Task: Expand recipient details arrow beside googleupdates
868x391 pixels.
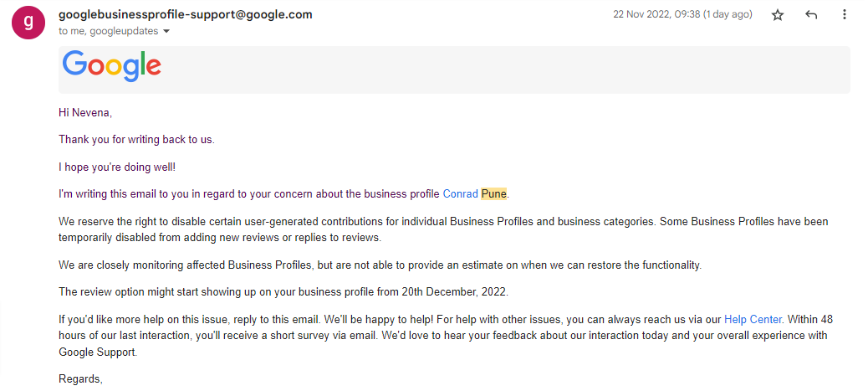Action: 166,32
